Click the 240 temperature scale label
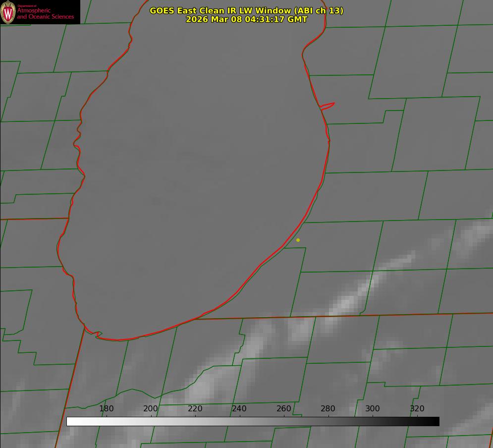 coord(239,408)
